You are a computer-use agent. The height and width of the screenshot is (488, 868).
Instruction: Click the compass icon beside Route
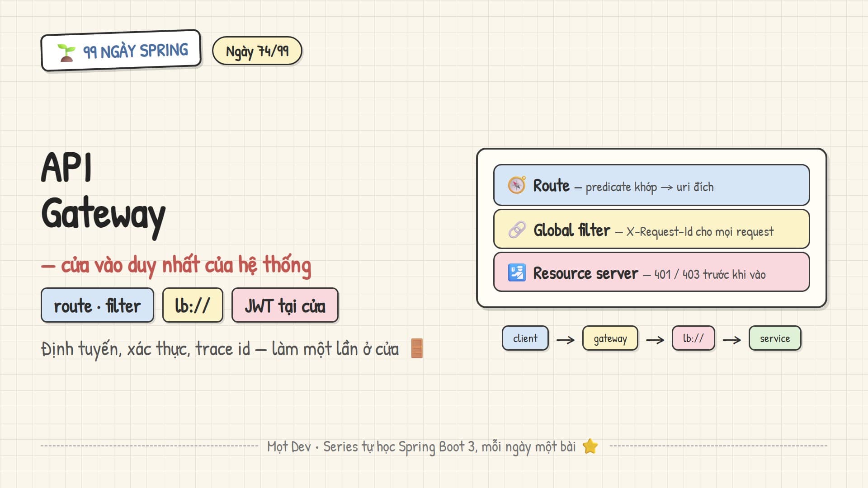pyautogui.click(x=516, y=185)
